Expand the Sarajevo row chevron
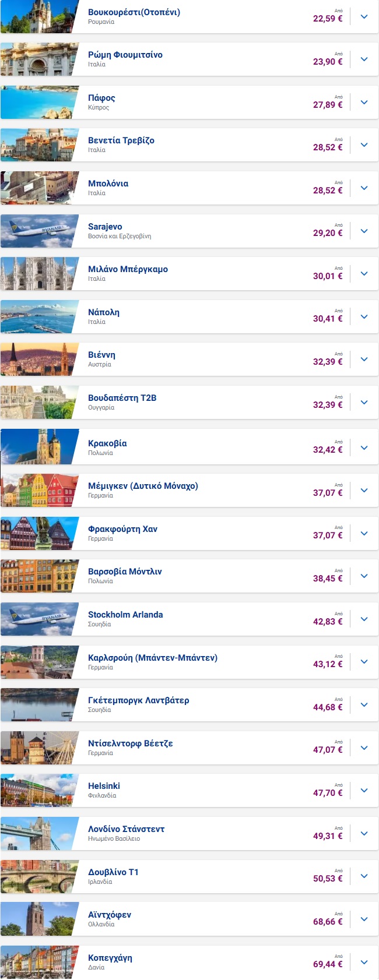The height and width of the screenshot is (980, 379). point(364,231)
